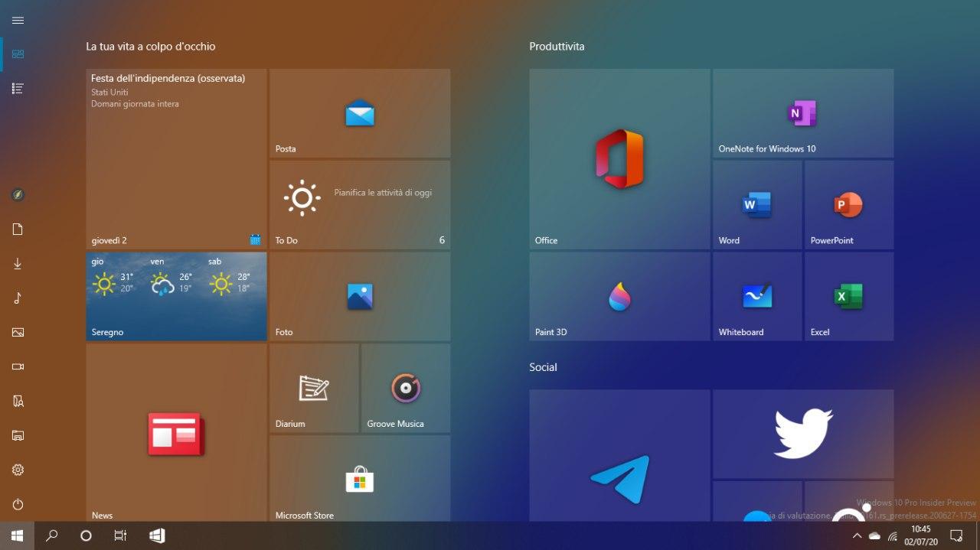This screenshot has height=550, width=980.
Task: Open the large Office tile
Action: coord(619,159)
